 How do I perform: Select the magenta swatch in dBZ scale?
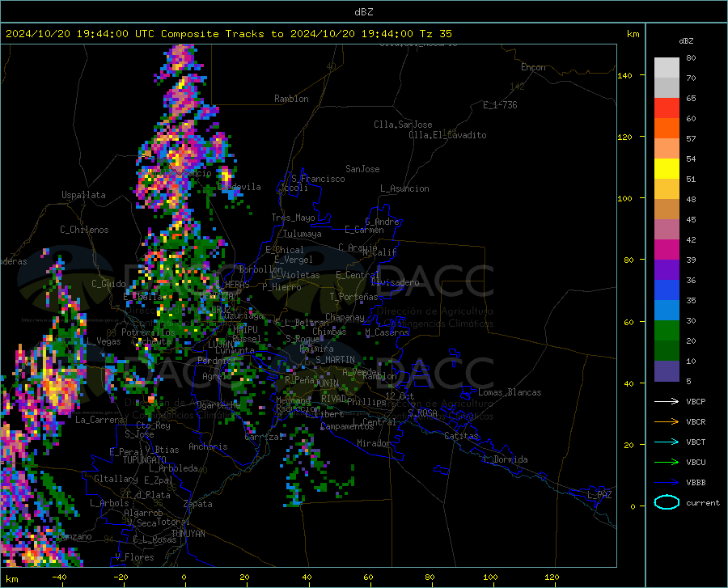click(x=667, y=249)
